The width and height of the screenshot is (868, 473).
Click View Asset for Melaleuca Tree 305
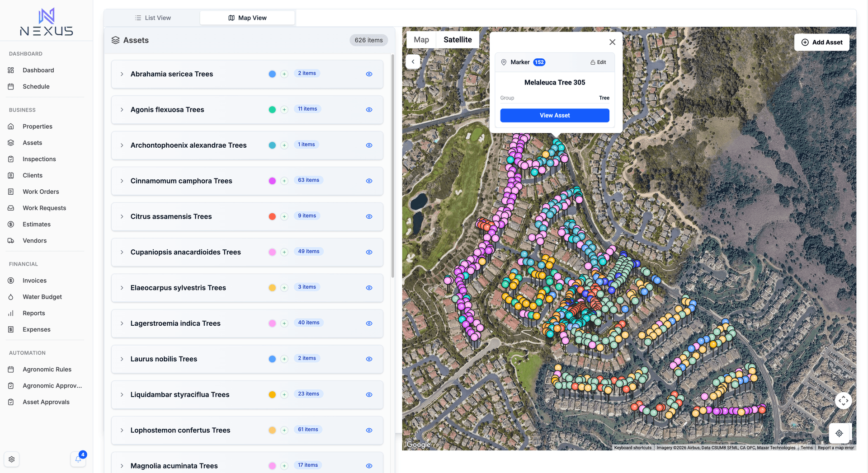pos(555,115)
